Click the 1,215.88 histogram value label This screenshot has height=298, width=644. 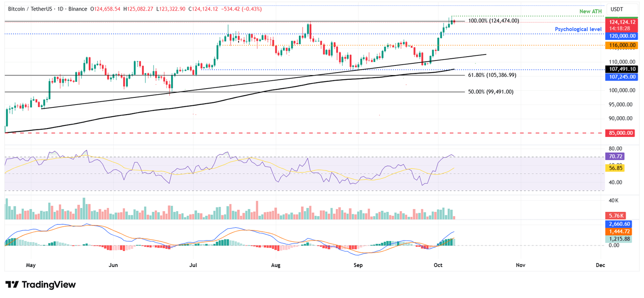click(x=619, y=238)
